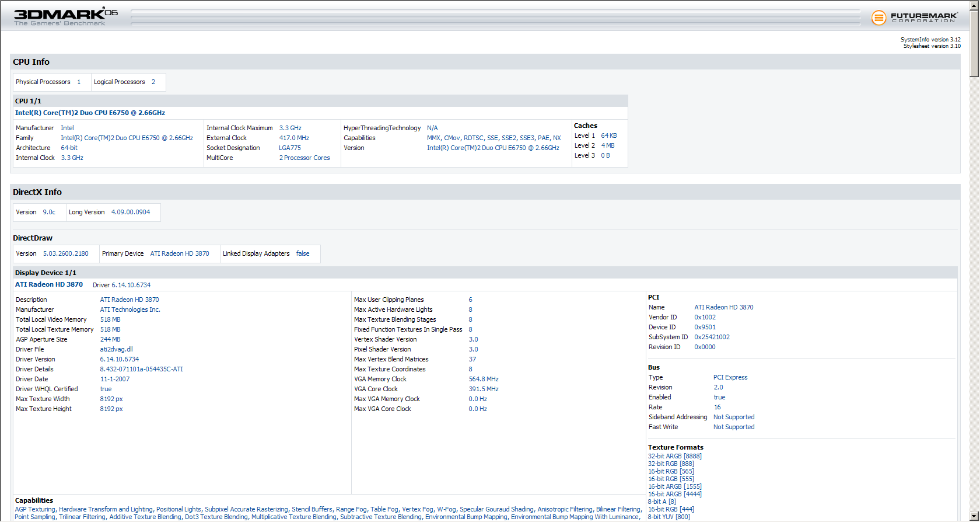Click the Level 3 cache 0 B value

tap(605, 155)
